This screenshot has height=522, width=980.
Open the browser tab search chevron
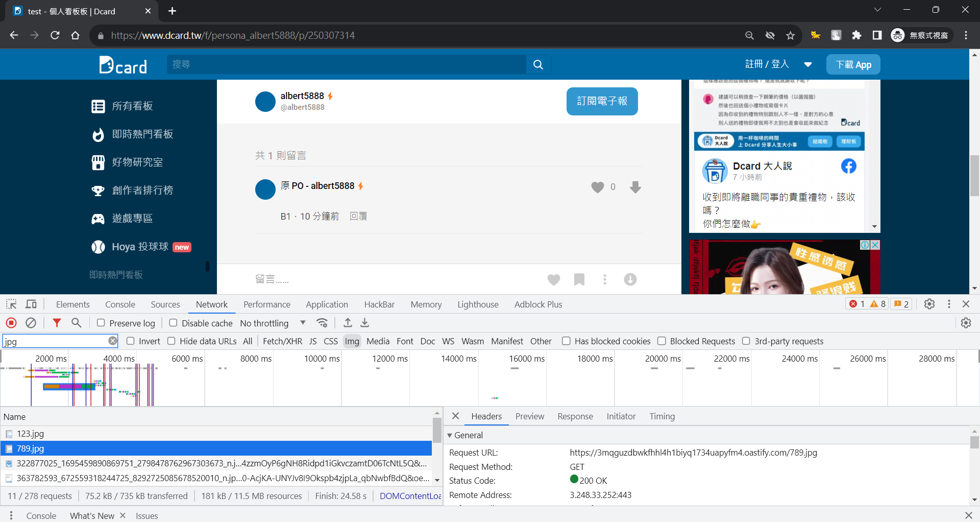877,10
